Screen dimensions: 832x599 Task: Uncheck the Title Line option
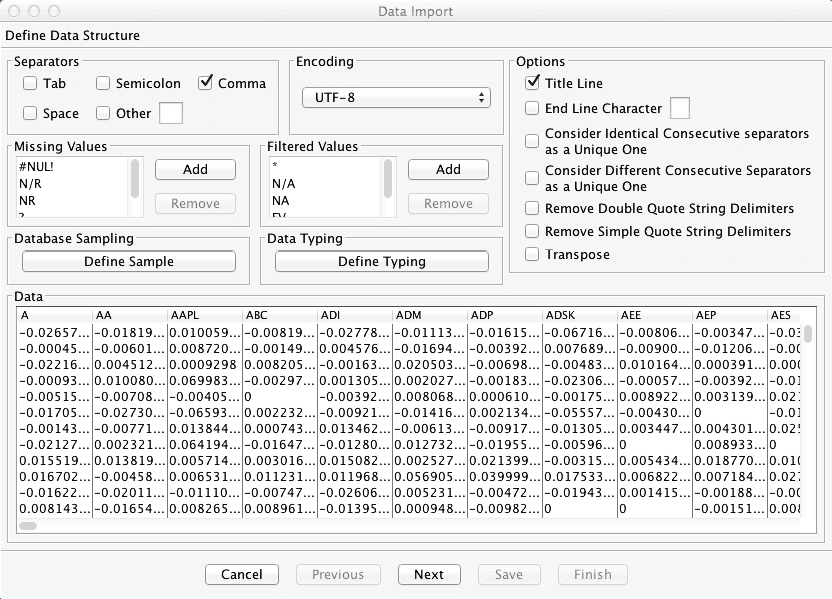click(532, 83)
